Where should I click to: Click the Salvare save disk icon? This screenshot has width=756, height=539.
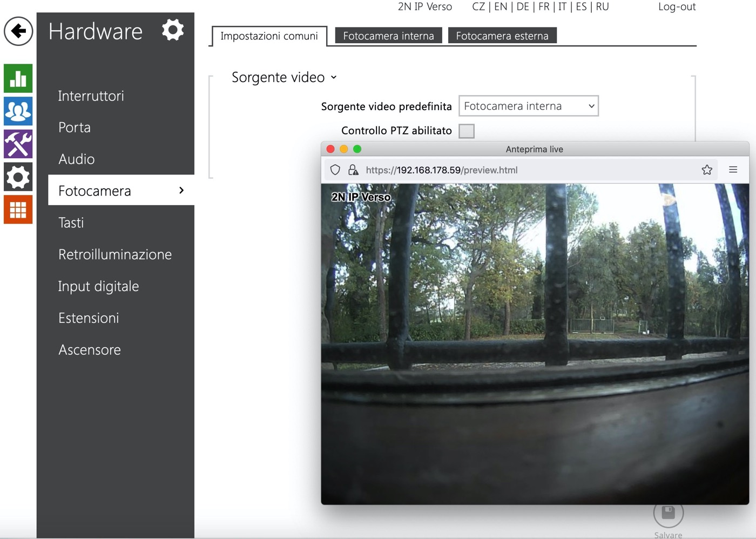(669, 513)
